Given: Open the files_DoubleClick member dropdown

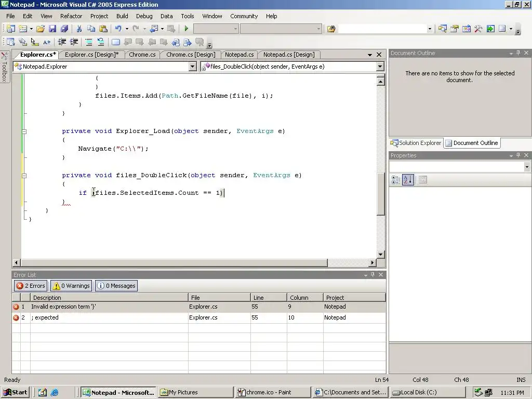Looking at the screenshot, I should pyautogui.click(x=380, y=66).
